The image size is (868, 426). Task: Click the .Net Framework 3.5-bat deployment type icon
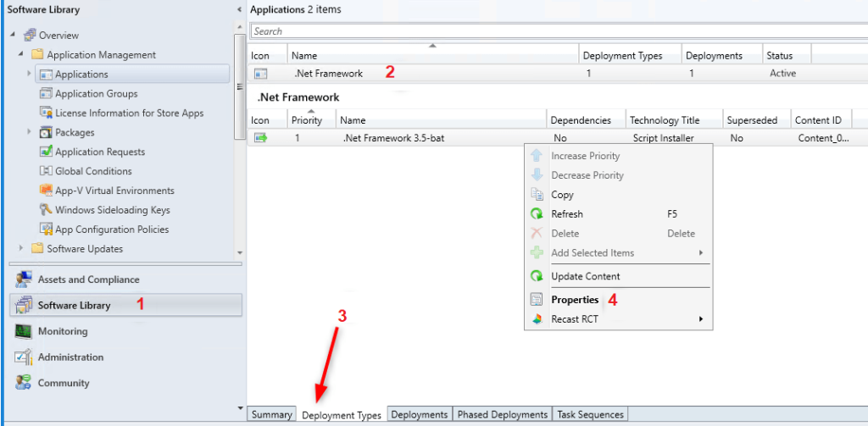[x=260, y=138]
